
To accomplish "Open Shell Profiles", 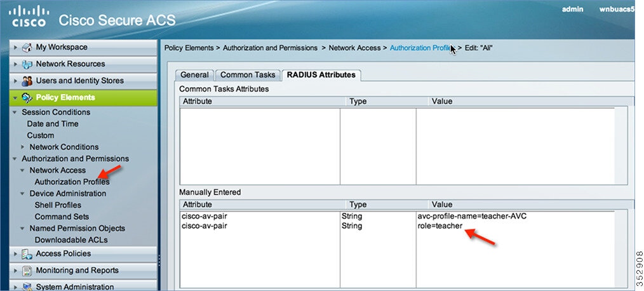I will click(x=58, y=205).
